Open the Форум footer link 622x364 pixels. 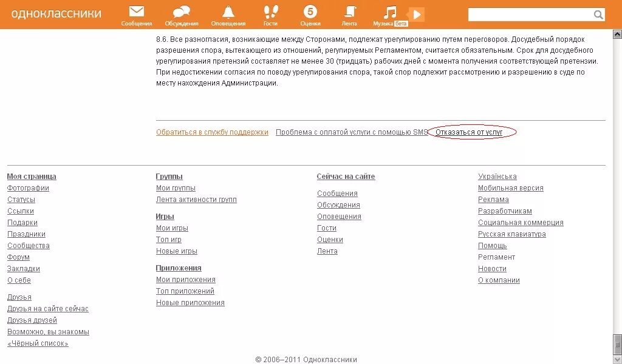18,257
